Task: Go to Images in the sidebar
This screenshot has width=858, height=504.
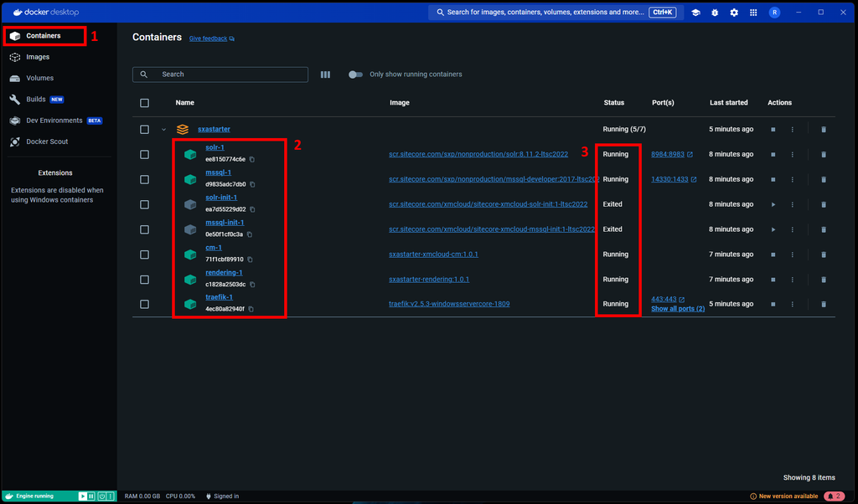Action: point(38,57)
